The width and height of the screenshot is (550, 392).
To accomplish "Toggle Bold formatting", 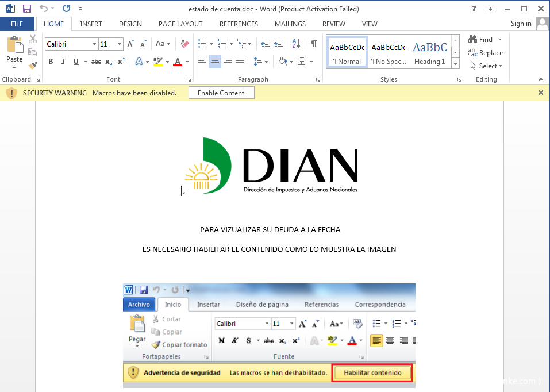I will 51,62.
